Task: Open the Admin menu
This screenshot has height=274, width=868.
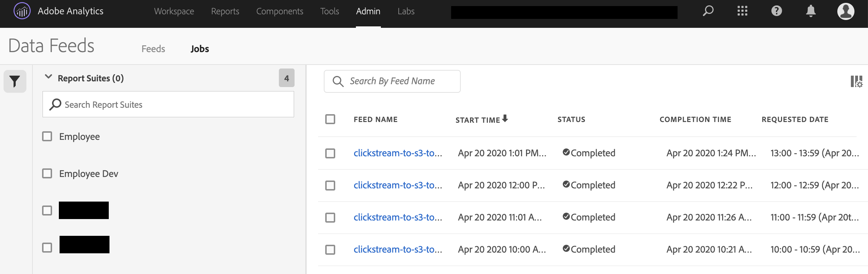Action: (x=368, y=11)
